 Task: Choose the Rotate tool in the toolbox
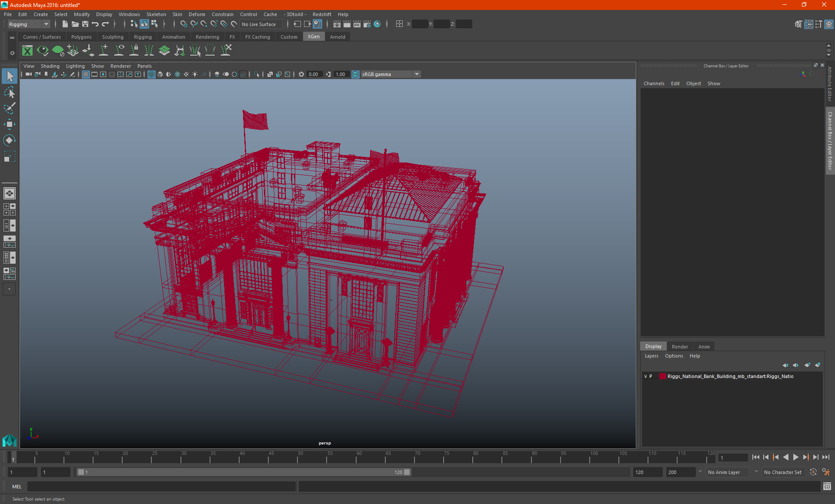point(10,140)
